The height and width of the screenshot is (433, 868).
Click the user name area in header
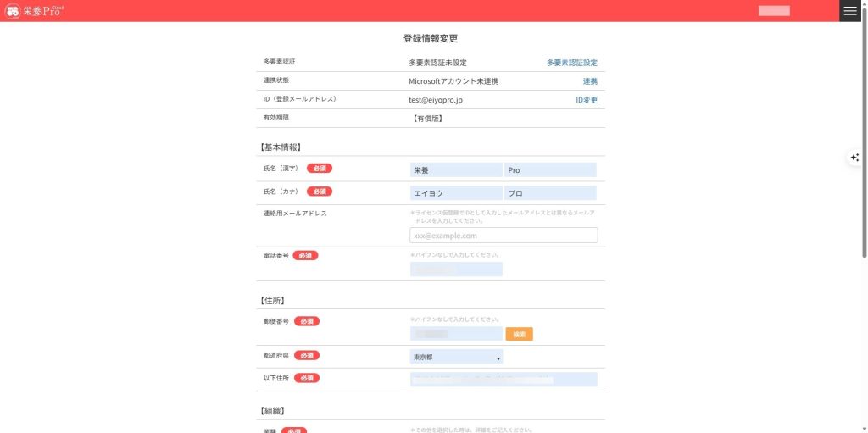[x=774, y=11]
